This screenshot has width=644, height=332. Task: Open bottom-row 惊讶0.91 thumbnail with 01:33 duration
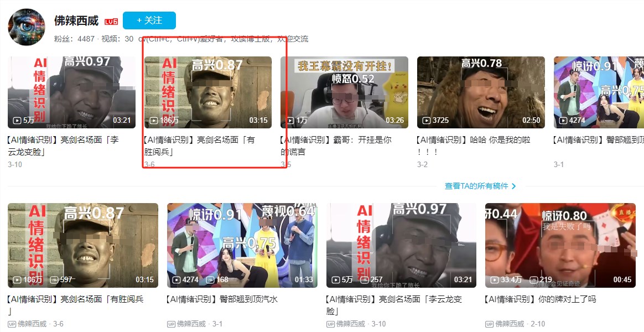[x=242, y=245]
